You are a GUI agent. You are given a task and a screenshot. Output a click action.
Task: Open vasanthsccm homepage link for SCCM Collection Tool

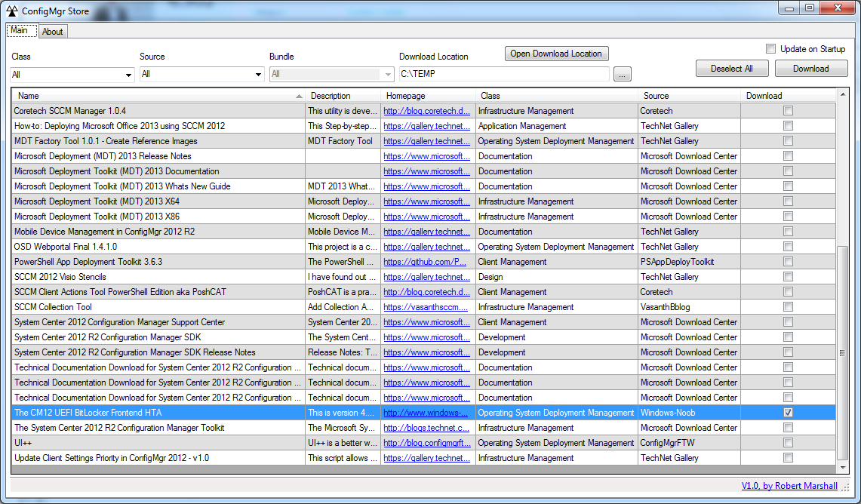tap(426, 307)
